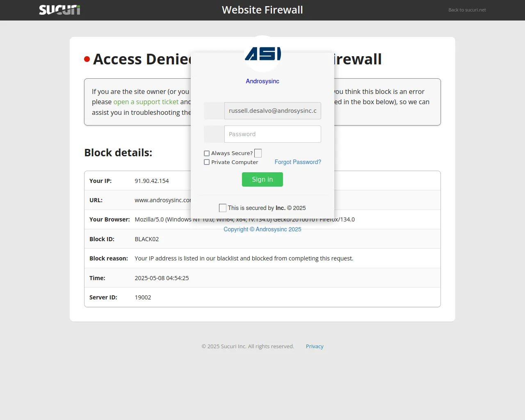Click the ASI company logo
The image size is (525, 420).
tap(262, 54)
